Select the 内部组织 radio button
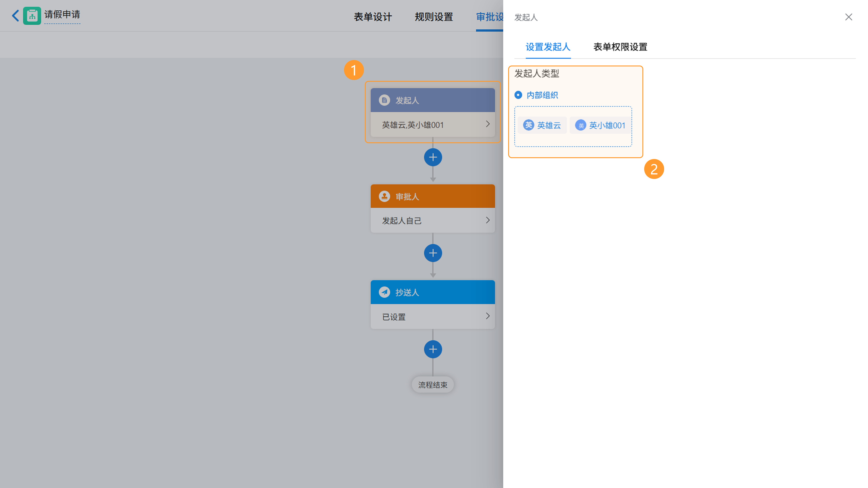Screen dimensions: 868x488 (518, 95)
